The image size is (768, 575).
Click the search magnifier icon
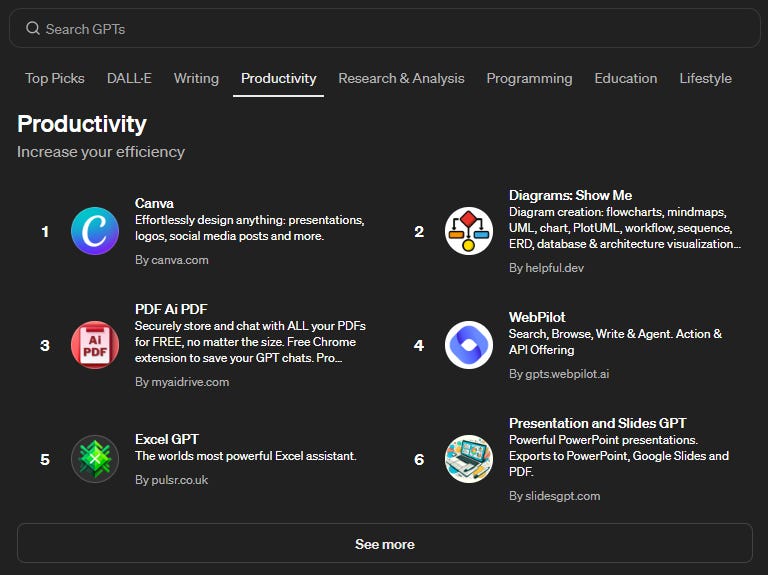[33, 28]
